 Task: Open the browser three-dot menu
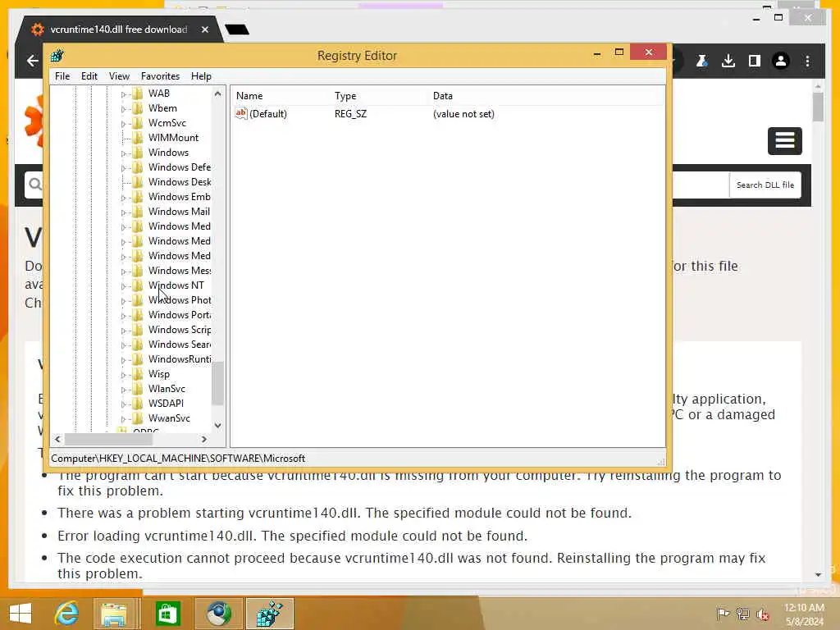[x=807, y=61]
